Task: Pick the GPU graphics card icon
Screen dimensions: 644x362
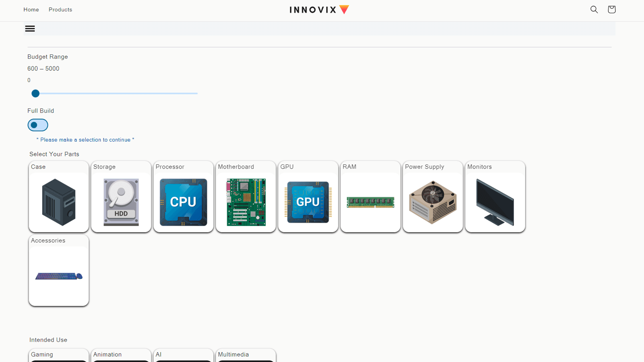Action: tap(308, 201)
